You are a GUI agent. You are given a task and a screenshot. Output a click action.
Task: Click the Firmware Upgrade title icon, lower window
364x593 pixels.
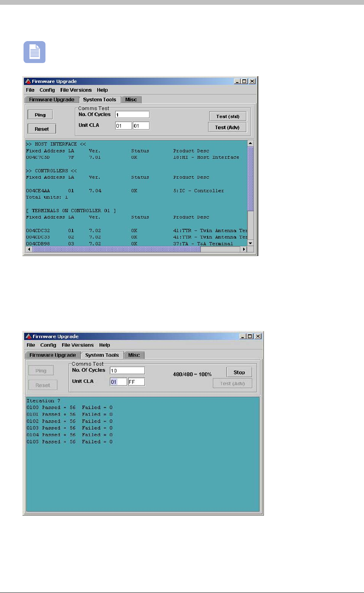[x=28, y=337]
